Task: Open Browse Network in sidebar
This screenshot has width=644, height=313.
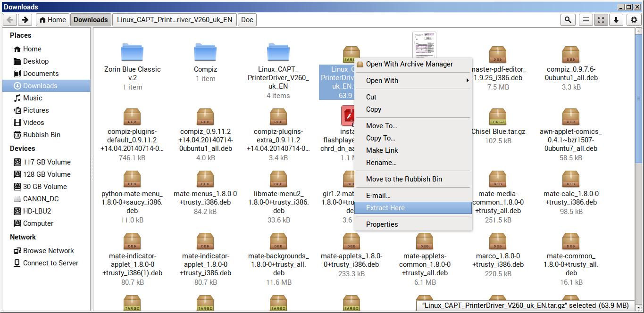Action: pyautogui.click(x=48, y=251)
